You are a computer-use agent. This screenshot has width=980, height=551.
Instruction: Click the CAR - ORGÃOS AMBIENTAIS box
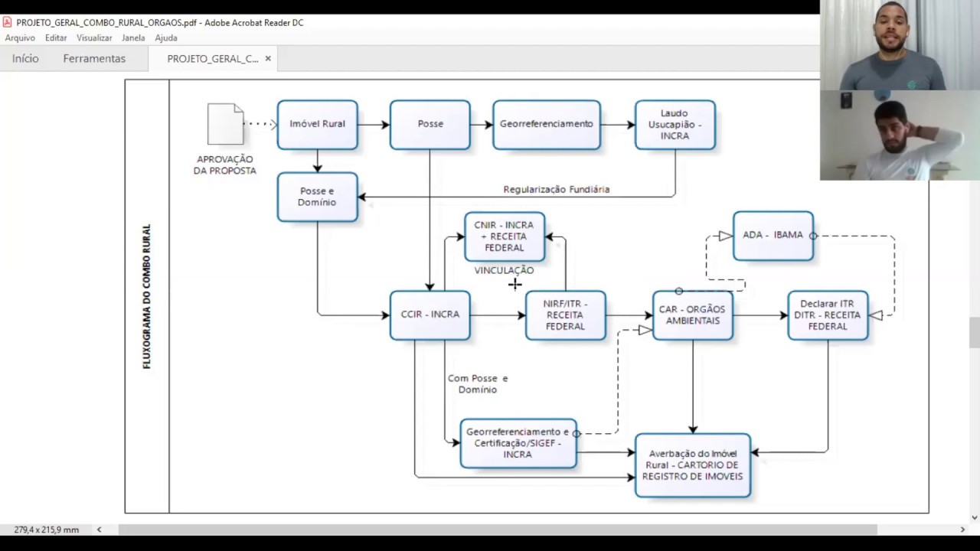[x=692, y=315]
